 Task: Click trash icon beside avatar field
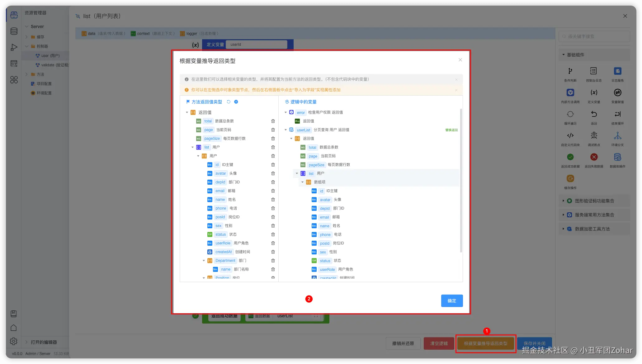(273, 173)
